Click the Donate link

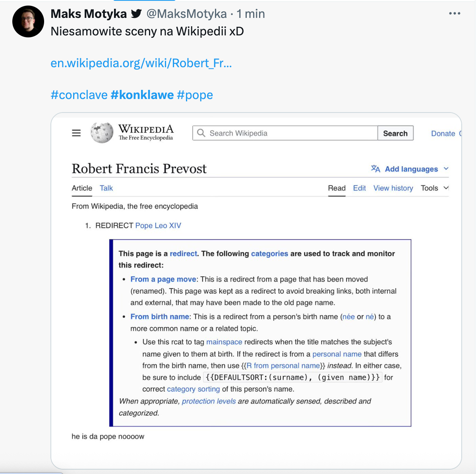443,134
